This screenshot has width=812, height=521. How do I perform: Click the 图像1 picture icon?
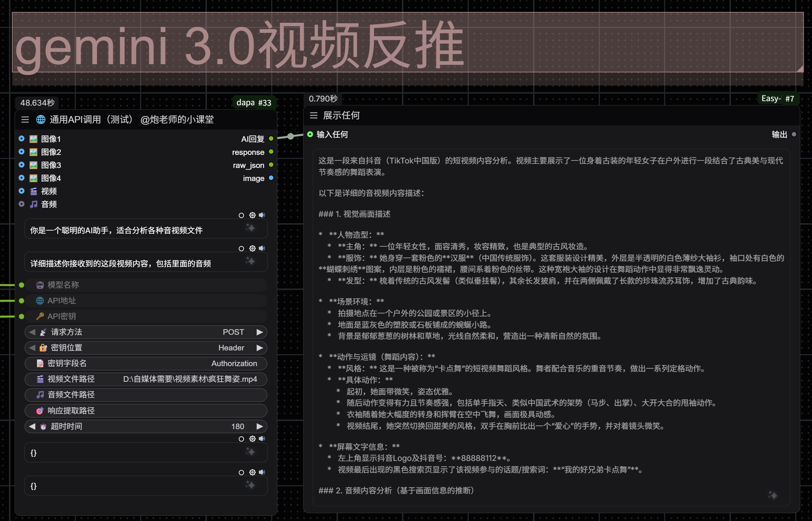tap(34, 139)
